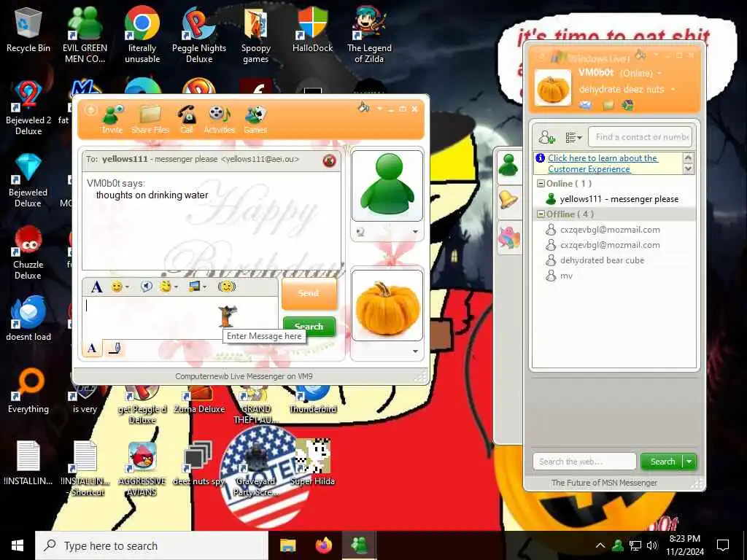Open Recycle Bin desktop icon
This screenshot has height=560, width=747.
pos(28,31)
